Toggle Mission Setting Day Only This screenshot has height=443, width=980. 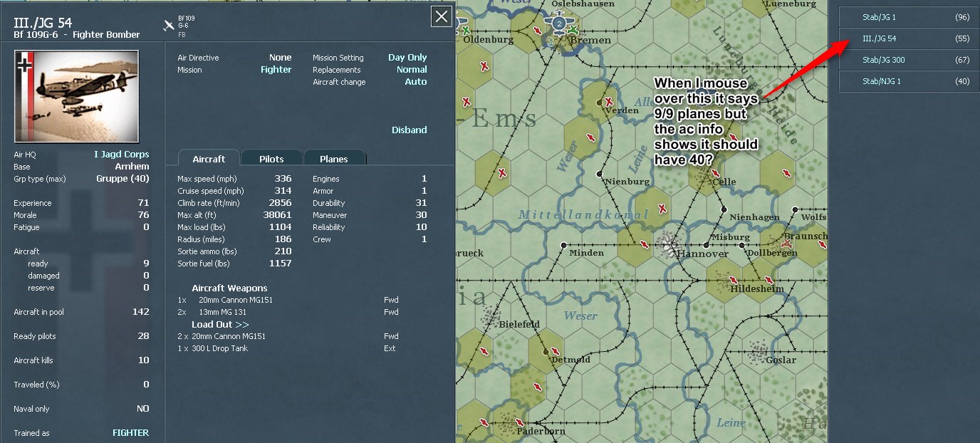[x=407, y=58]
